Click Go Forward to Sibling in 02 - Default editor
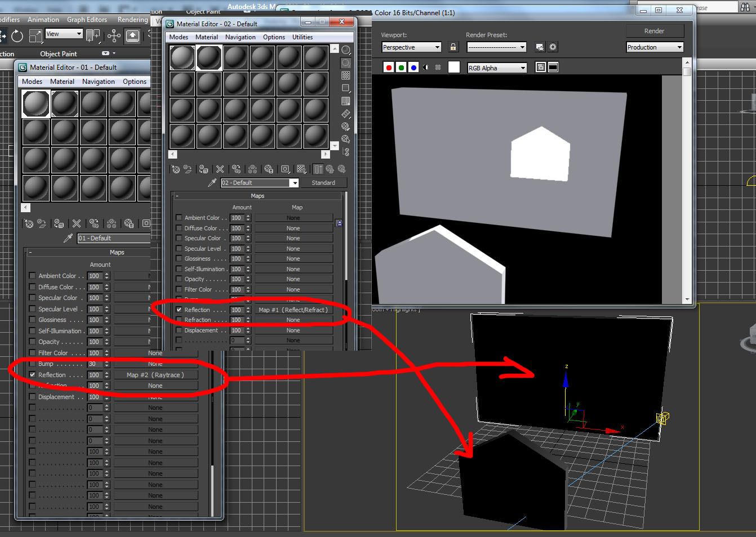This screenshot has height=537, width=756. pos(341,169)
